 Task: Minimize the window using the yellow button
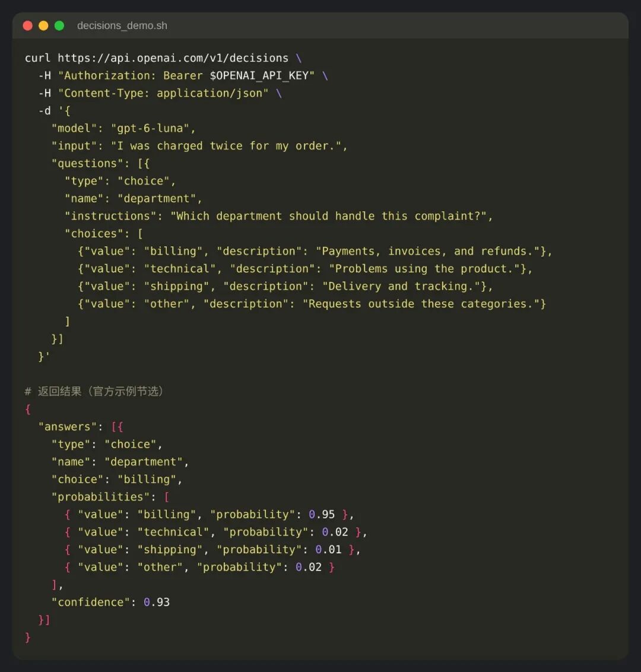coord(44,26)
